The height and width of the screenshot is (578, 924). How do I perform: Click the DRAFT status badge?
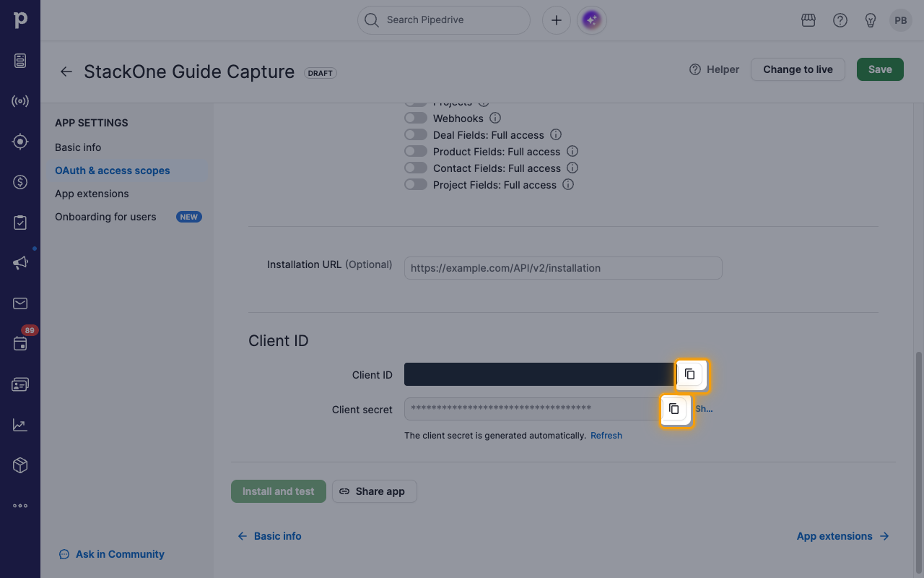[x=321, y=73]
